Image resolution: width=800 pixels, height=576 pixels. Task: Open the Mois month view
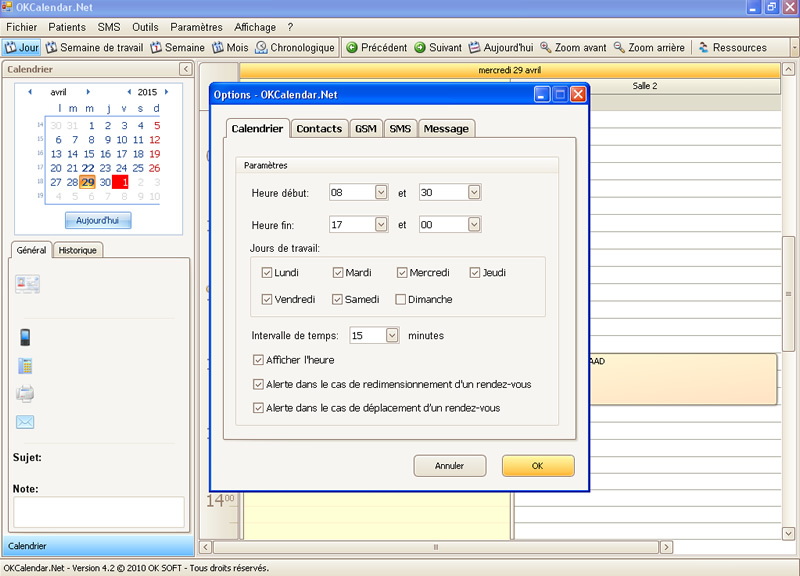point(230,47)
